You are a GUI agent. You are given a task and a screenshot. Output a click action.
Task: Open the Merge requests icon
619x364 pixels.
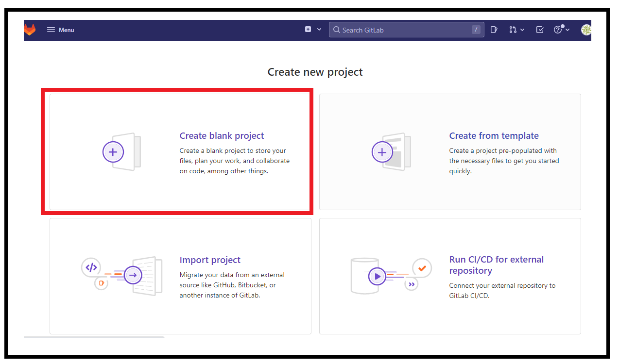(x=513, y=30)
